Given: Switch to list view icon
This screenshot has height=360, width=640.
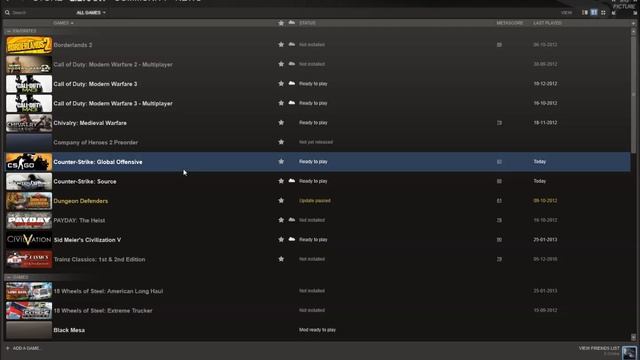Looking at the screenshot, I should coord(594,13).
